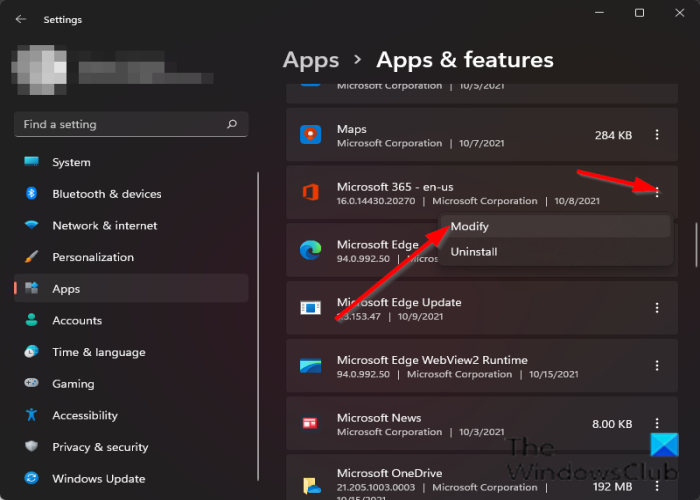Click the Microsoft 365 Office icon

310,193
